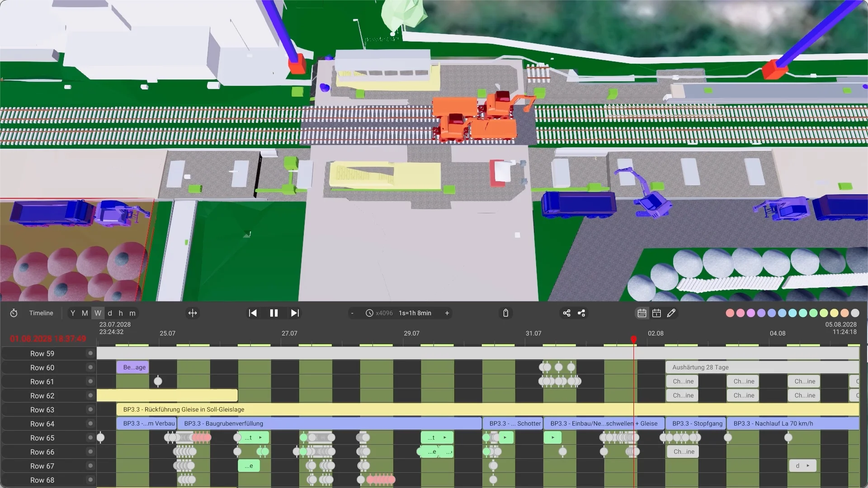The image size is (868, 488).
Task: Toggle the calendar grid view icon
Action: [x=642, y=313]
